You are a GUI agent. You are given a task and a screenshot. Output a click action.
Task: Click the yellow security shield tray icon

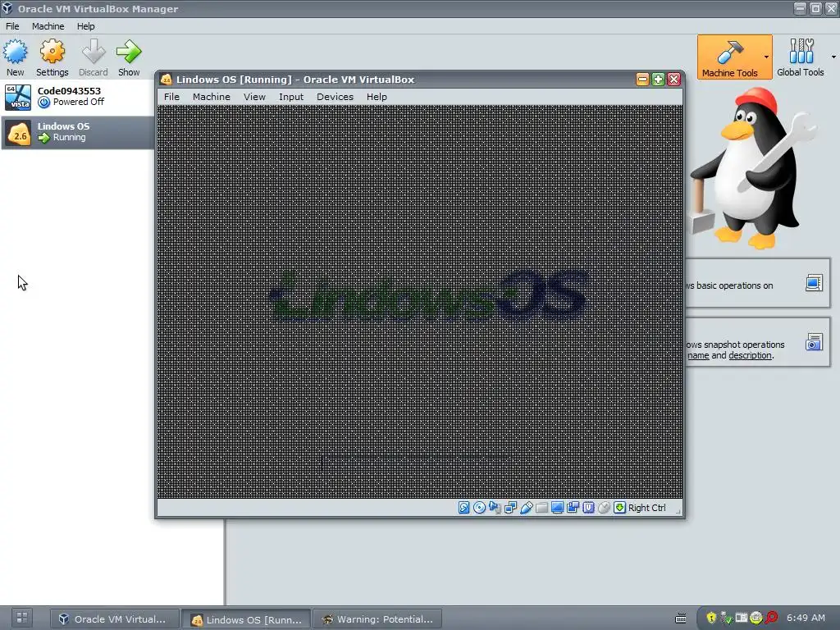[x=711, y=618]
